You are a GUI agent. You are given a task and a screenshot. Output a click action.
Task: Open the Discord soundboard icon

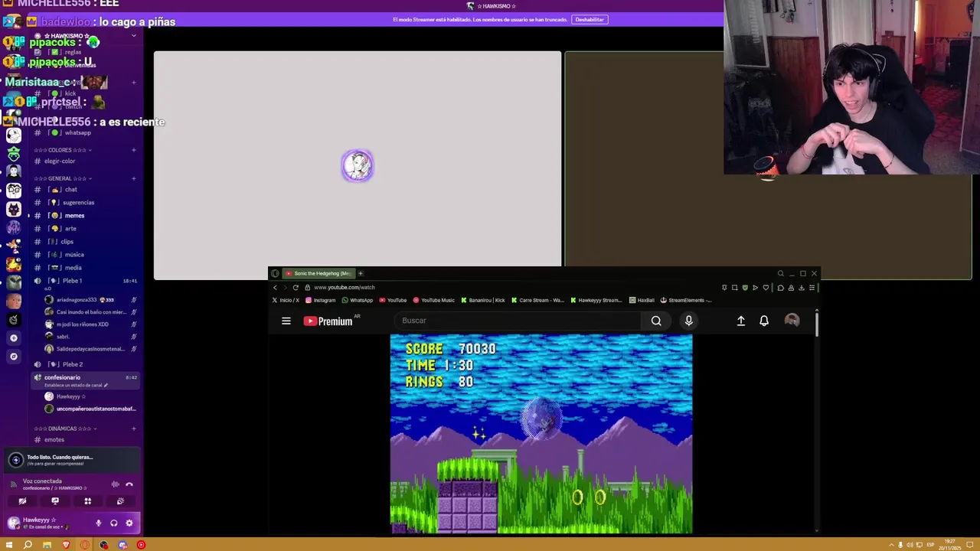(120, 501)
